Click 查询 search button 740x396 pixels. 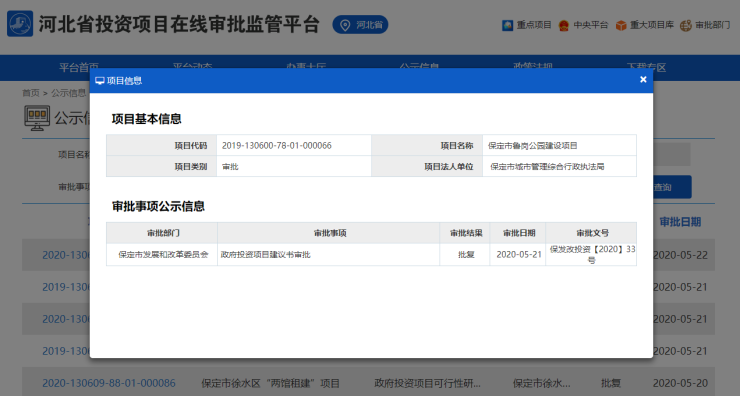[672, 187]
